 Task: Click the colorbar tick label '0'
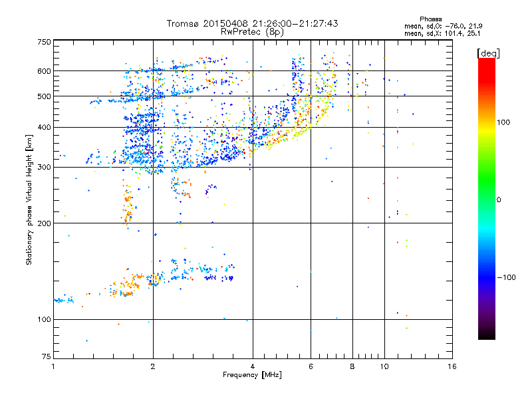click(499, 199)
